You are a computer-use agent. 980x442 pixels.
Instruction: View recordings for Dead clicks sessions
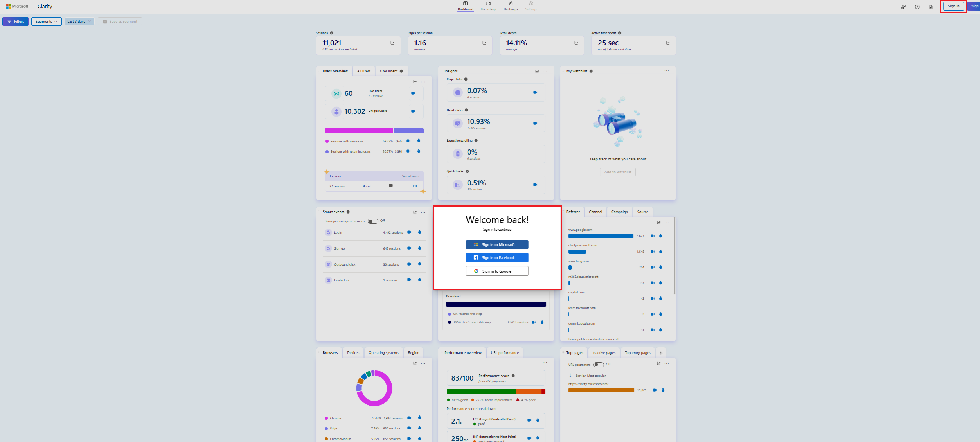coord(535,123)
